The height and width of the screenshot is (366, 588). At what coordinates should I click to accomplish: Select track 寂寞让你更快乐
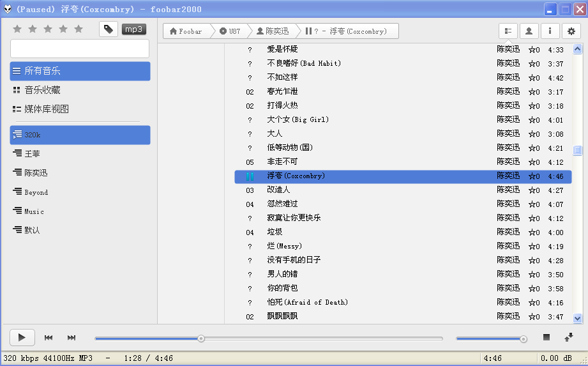403,218
